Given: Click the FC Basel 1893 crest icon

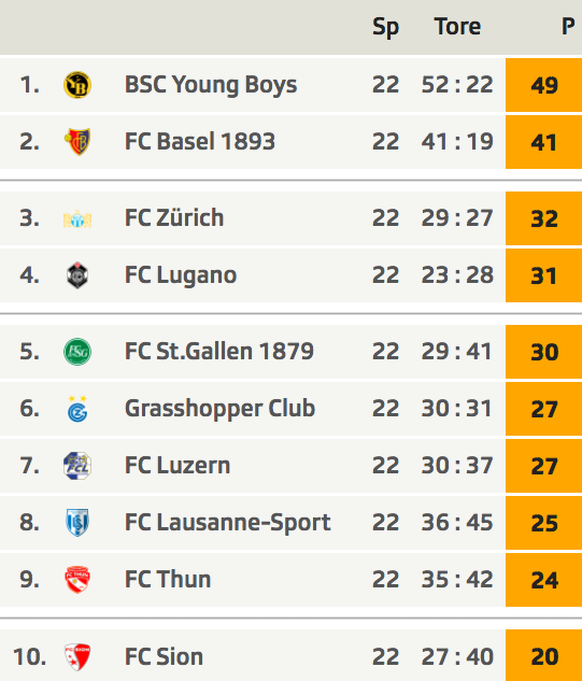Looking at the screenshot, I should point(77,142).
